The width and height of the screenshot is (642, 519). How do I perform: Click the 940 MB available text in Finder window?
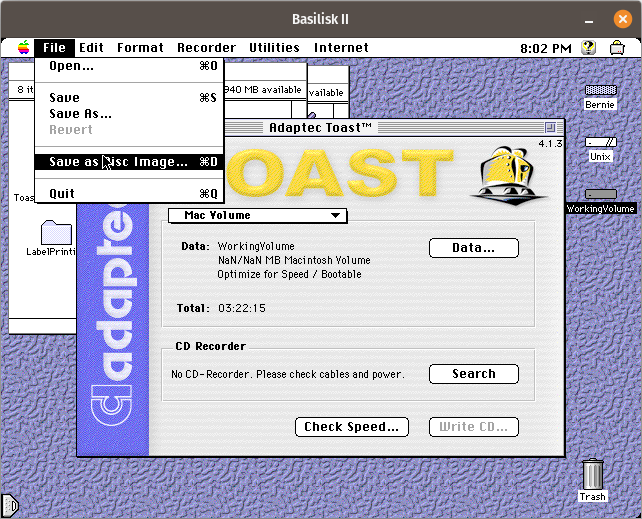(263, 90)
